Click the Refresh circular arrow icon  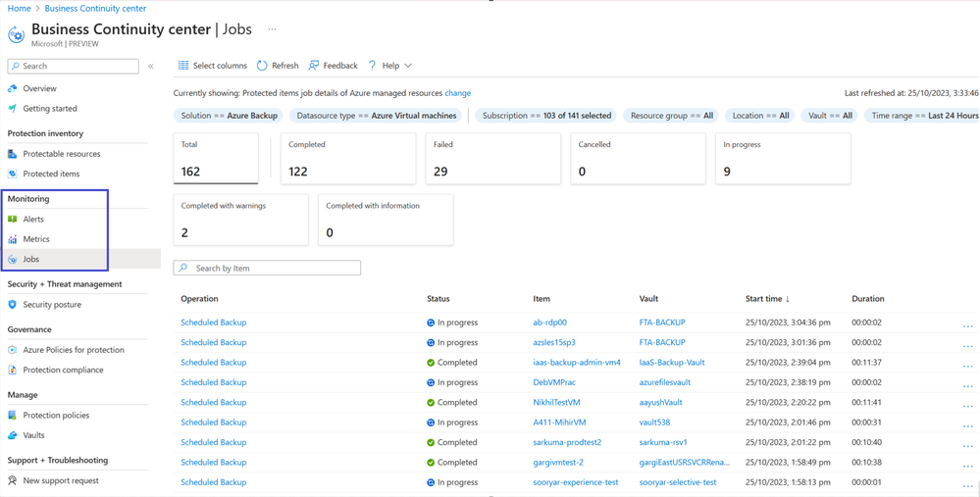click(263, 66)
